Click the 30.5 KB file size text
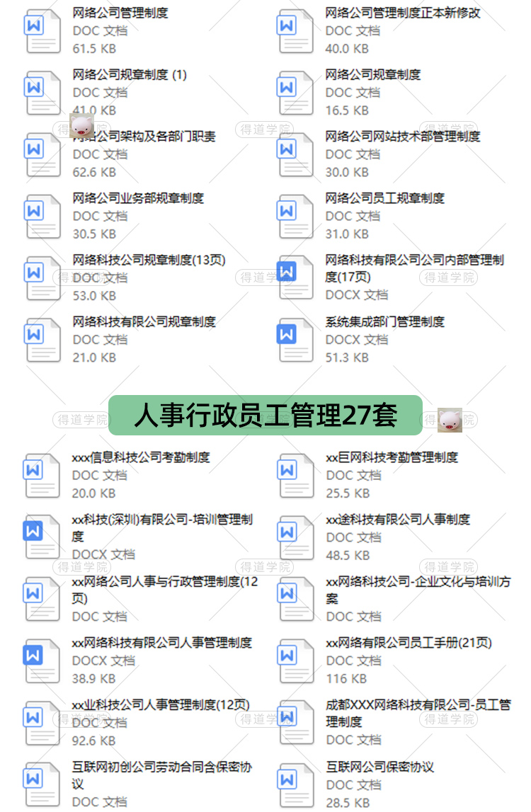Viewport: 531px width, 812px height. pyautogui.click(x=94, y=234)
